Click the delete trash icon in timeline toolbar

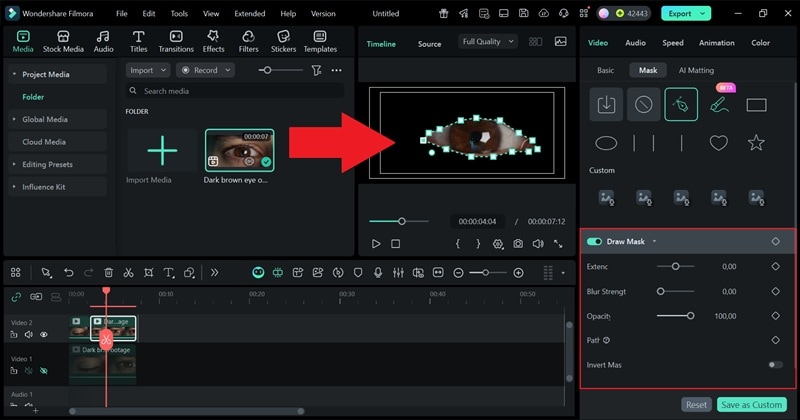(108, 273)
